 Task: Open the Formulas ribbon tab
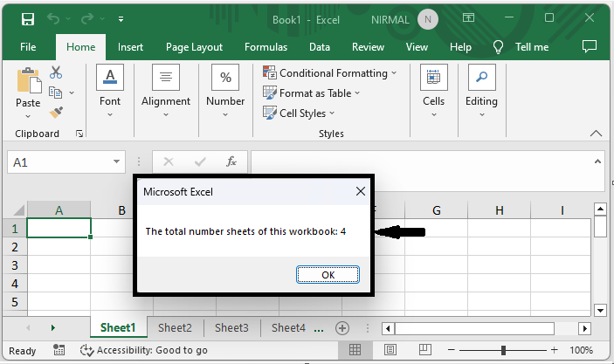tap(266, 47)
